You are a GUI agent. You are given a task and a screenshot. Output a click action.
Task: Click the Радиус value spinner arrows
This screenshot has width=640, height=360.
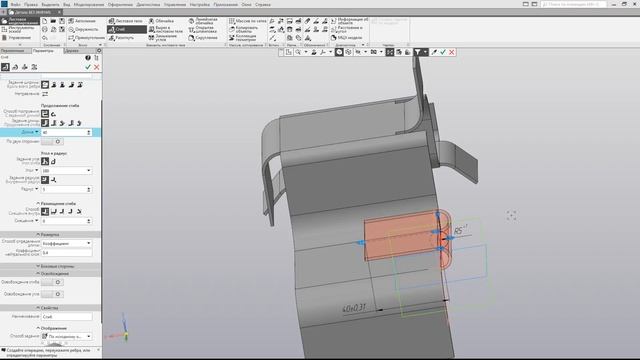click(x=89, y=189)
